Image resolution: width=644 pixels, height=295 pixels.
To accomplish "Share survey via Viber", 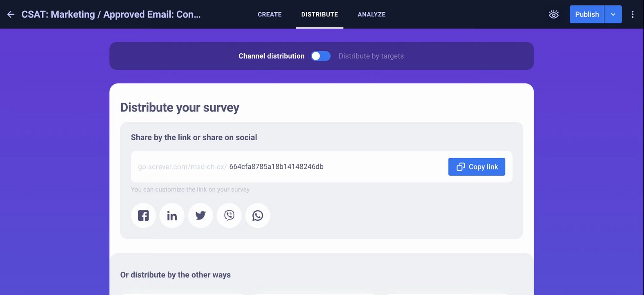I will (229, 216).
